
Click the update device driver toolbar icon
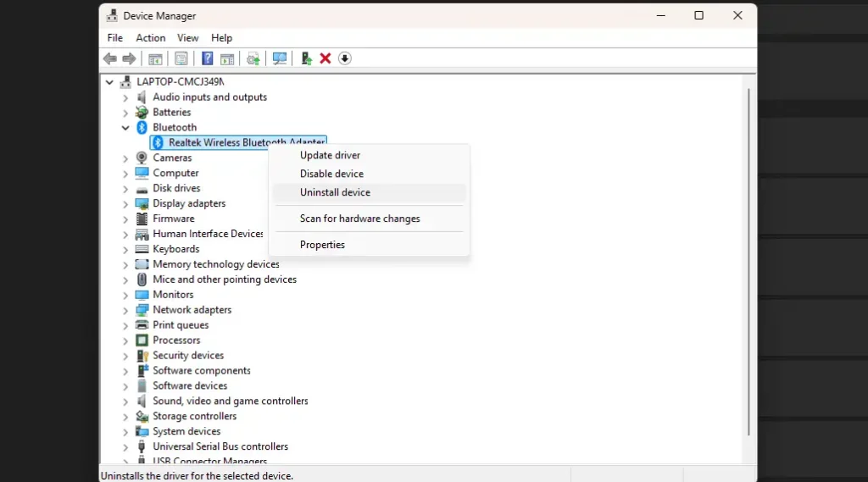pyautogui.click(x=253, y=58)
